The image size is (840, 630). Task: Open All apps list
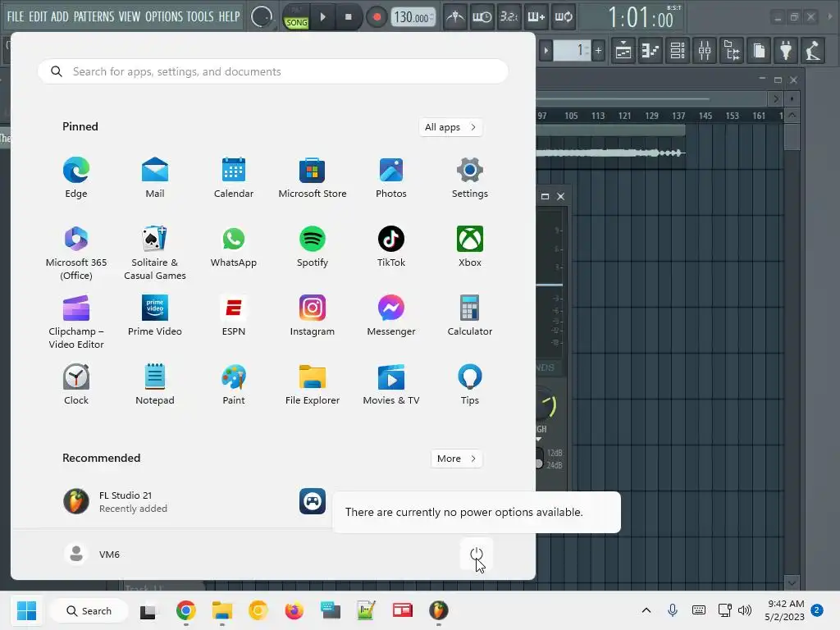pyautogui.click(x=450, y=127)
